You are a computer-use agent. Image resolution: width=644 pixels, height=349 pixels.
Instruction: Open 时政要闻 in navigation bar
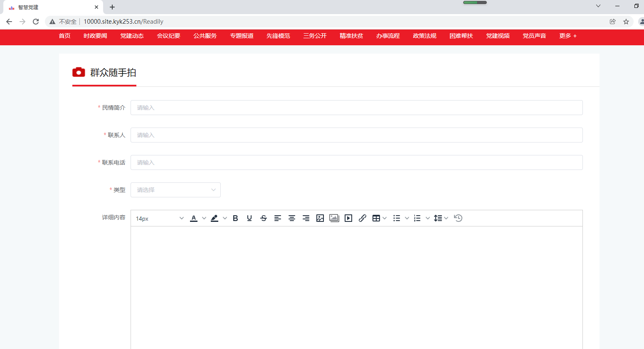[x=95, y=36]
